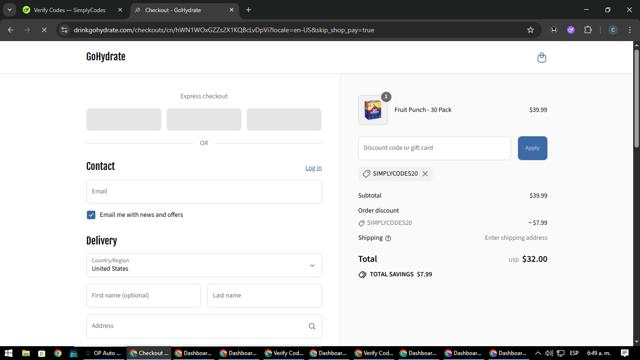Click the ESP language indicator
Screen dimensions: 640x360
click(574, 353)
